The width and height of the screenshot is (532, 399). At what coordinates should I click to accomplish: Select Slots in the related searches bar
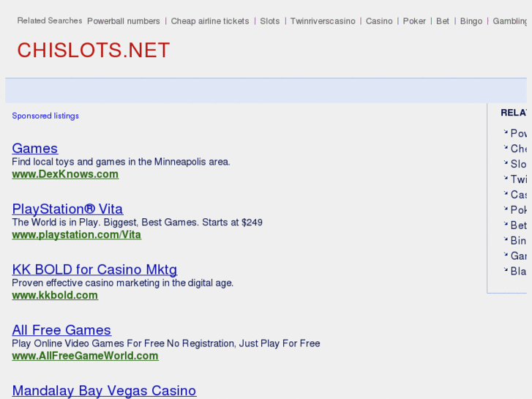[x=270, y=21]
